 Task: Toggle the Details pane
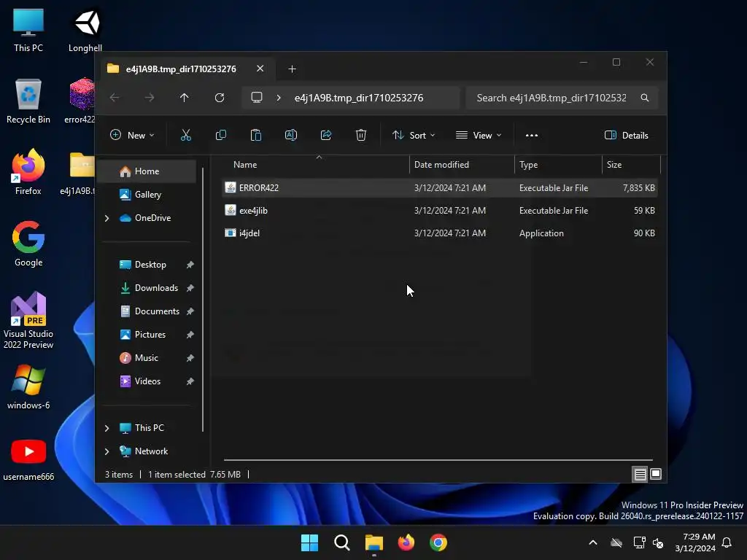point(626,135)
